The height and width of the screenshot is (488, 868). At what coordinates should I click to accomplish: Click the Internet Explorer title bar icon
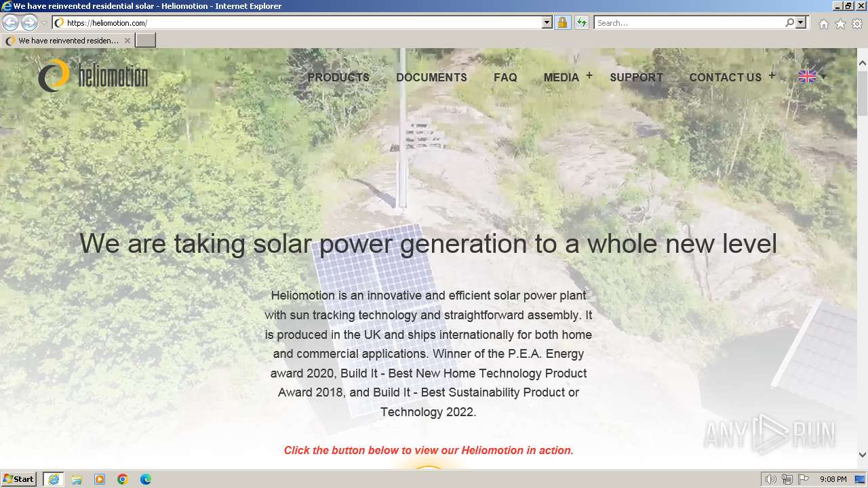click(x=7, y=6)
